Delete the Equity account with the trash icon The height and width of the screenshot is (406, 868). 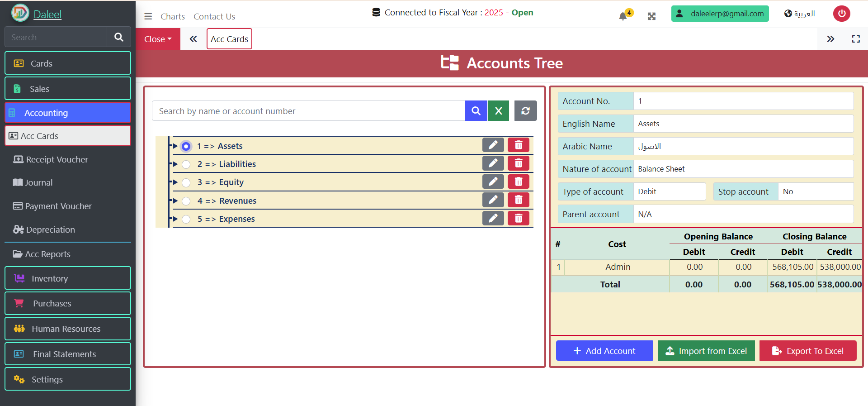tap(519, 182)
